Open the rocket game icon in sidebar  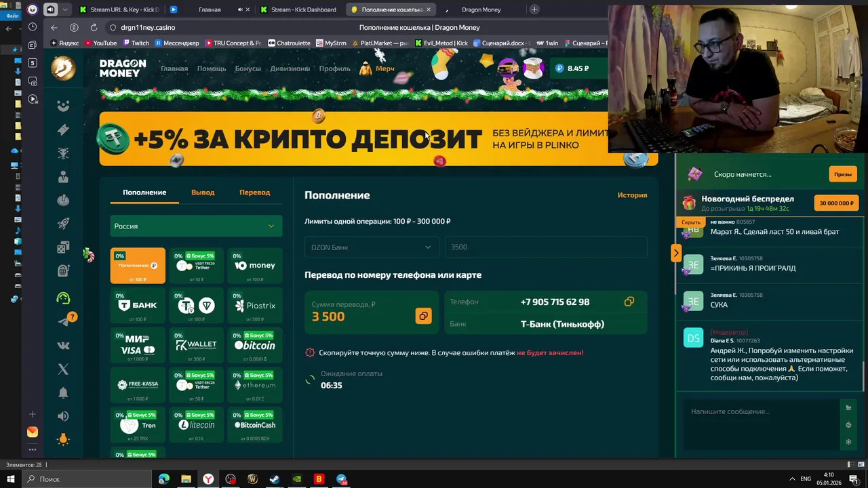click(x=63, y=223)
